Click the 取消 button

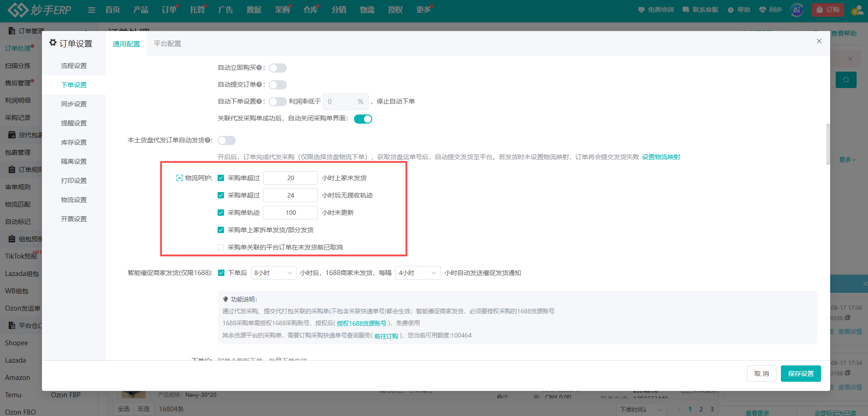(762, 374)
